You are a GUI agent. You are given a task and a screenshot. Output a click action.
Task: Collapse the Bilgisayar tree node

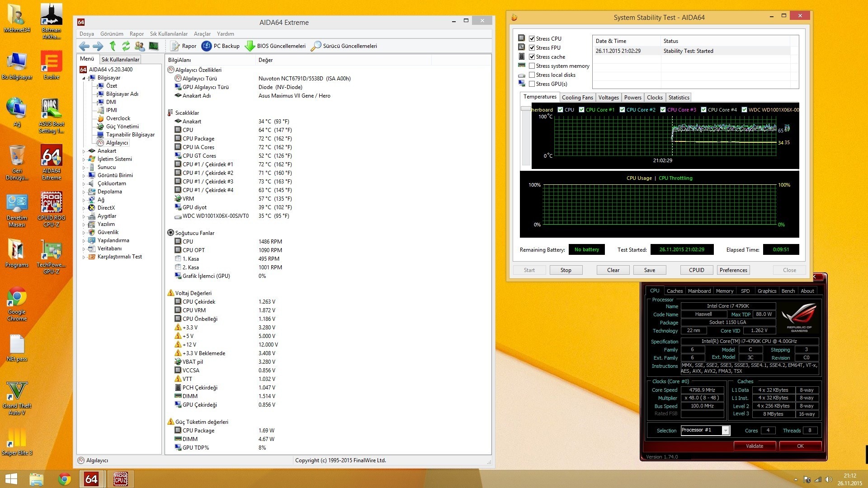coord(84,78)
